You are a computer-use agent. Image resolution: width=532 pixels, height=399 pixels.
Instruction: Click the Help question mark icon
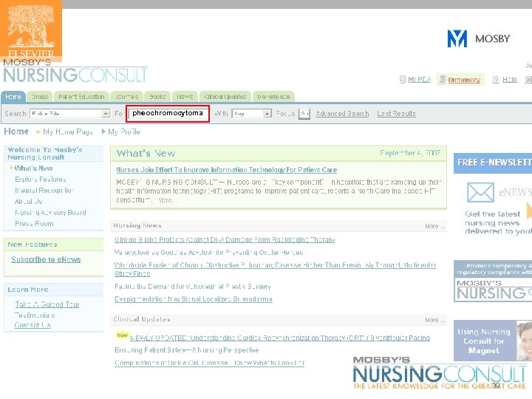pyautogui.click(x=496, y=79)
